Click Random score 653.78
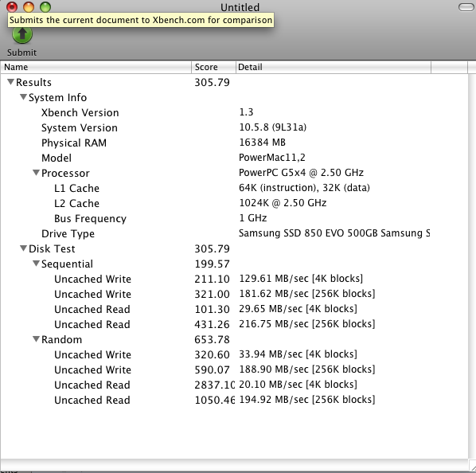The image size is (476, 473). pyautogui.click(x=212, y=339)
